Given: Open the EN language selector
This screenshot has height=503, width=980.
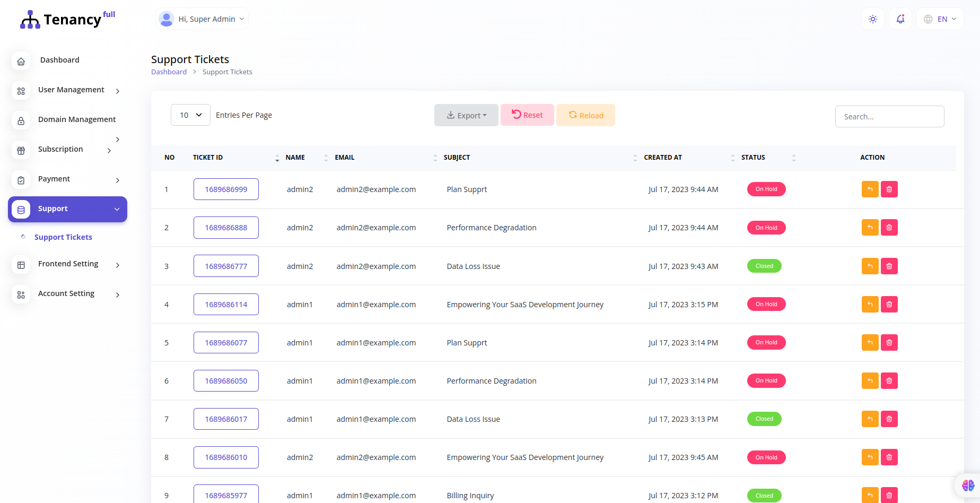Looking at the screenshot, I should click(940, 19).
